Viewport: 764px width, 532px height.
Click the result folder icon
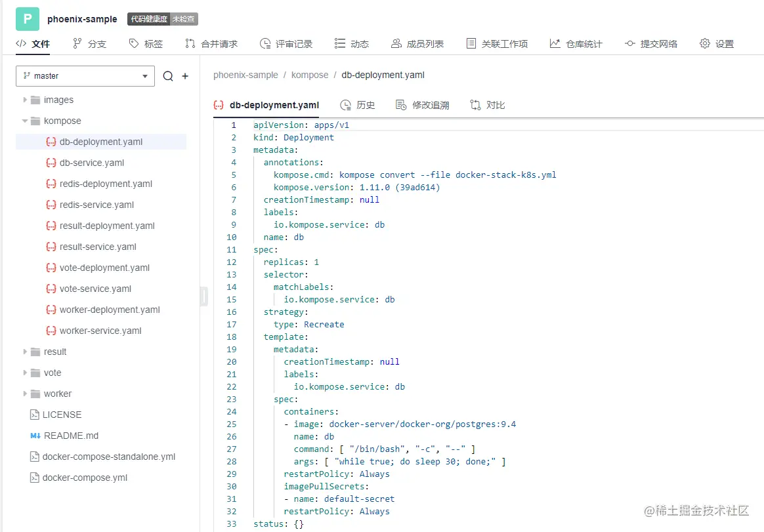(x=35, y=352)
